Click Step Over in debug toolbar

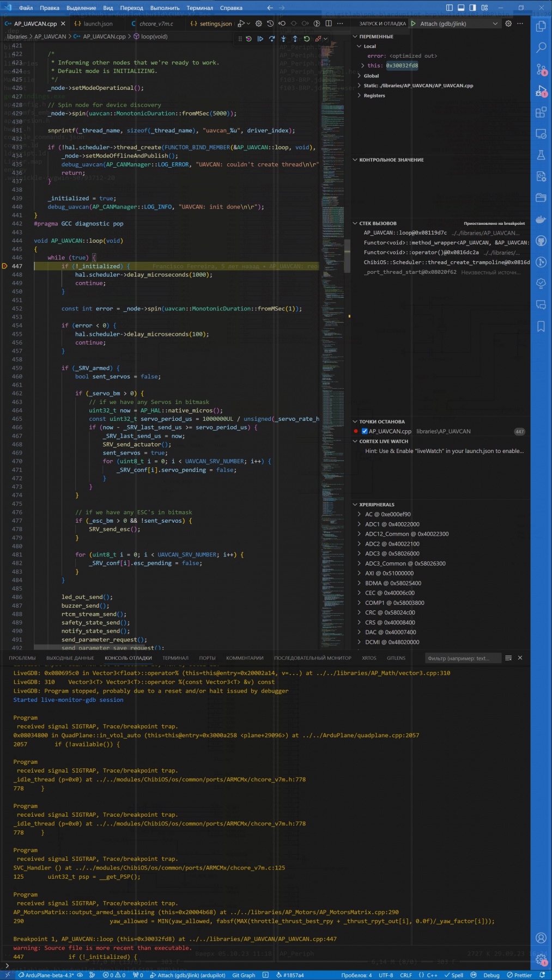tap(272, 39)
